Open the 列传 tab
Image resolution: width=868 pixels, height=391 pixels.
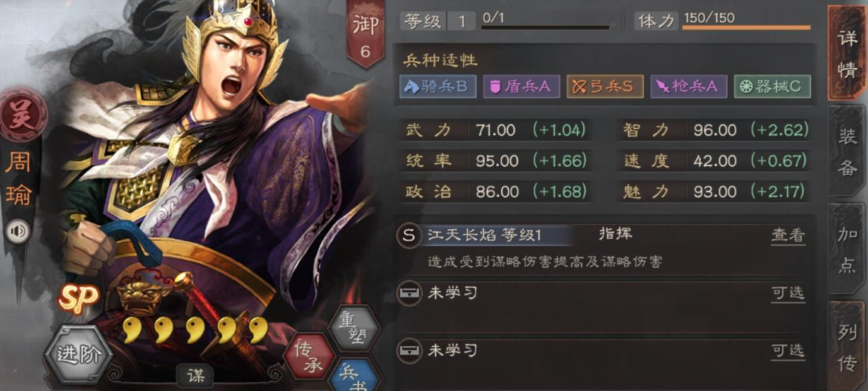pyautogui.click(x=847, y=346)
